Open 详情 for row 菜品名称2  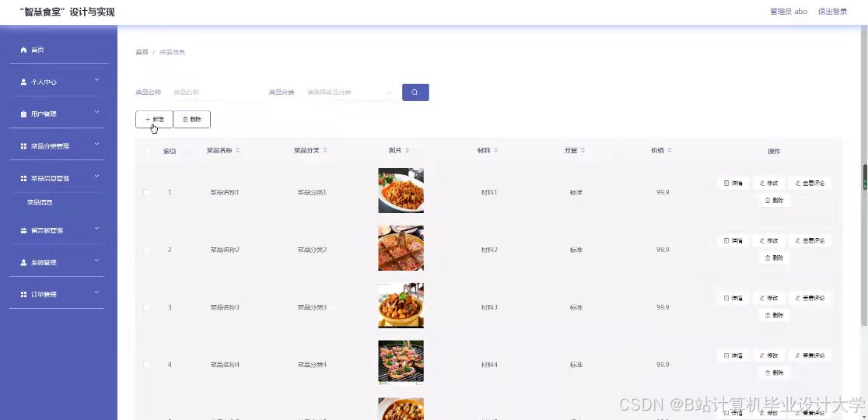click(733, 240)
